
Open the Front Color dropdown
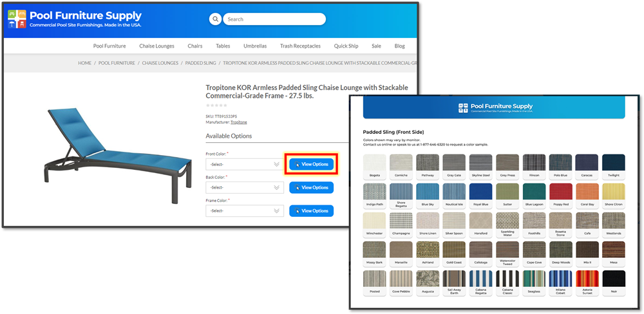click(x=245, y=164)
